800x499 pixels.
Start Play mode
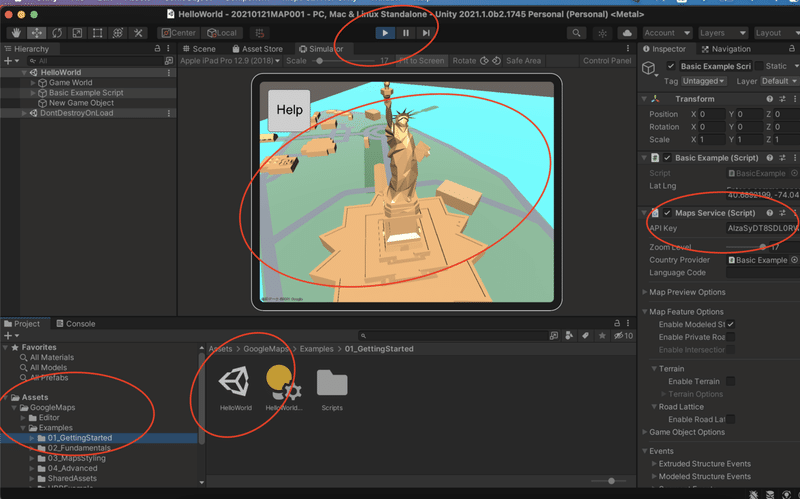point(385,33)
